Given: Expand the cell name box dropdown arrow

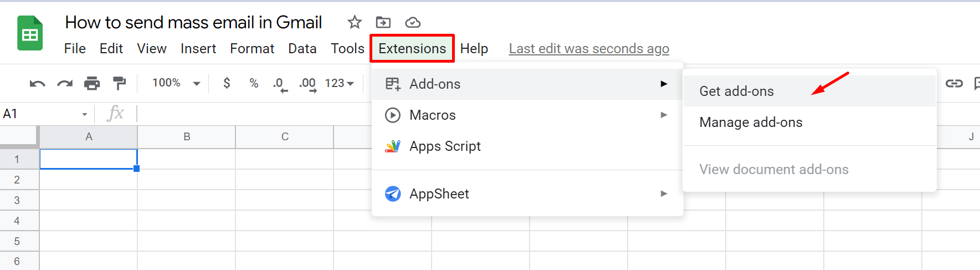Looking at the screenshot, I should click(x=85, y=114).
